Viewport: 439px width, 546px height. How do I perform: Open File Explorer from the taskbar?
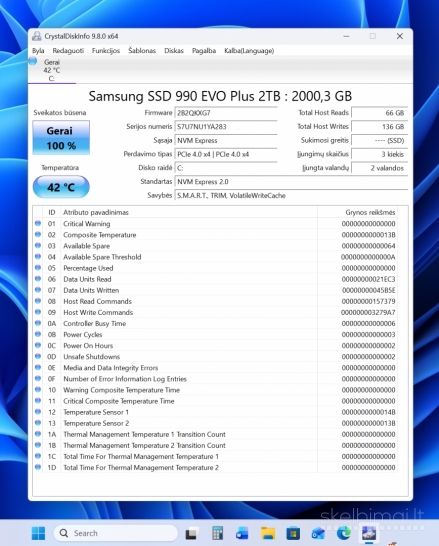[268, 533]
